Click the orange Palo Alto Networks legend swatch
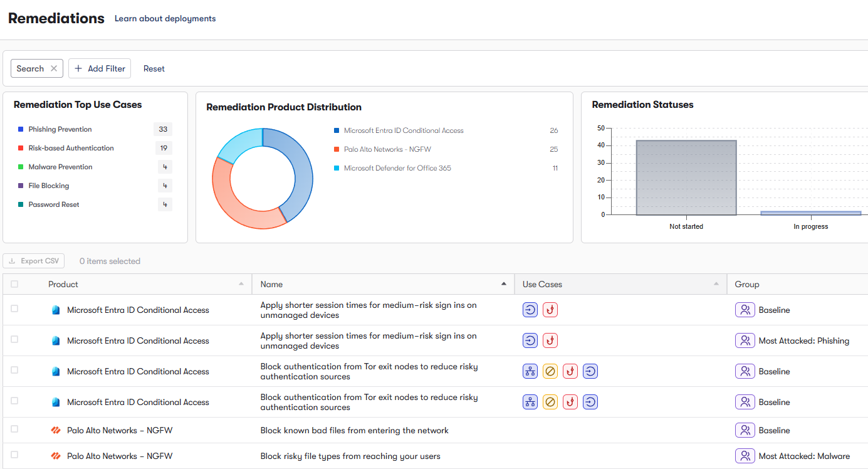The image size is (868, 469). click(337, 149)
